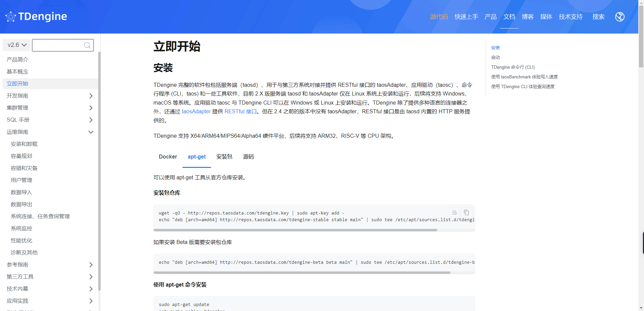Expand the 应用实践 section
The image size is (644, 311).
[91, 301]
